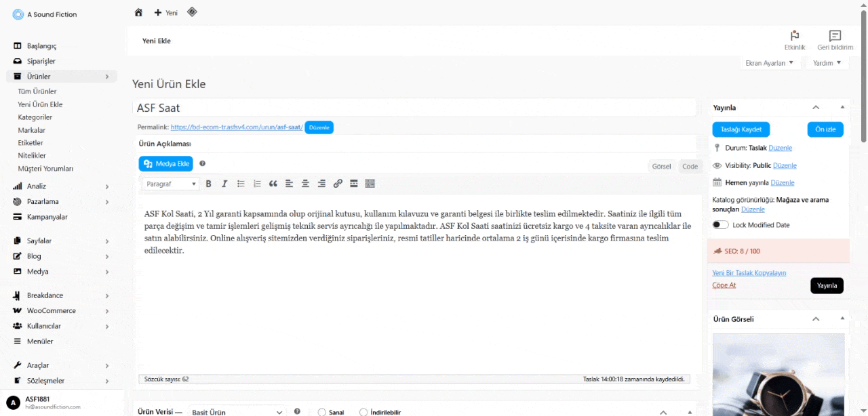
Task: Open Kategoriler in the sidebar menu
Action: 35,117
